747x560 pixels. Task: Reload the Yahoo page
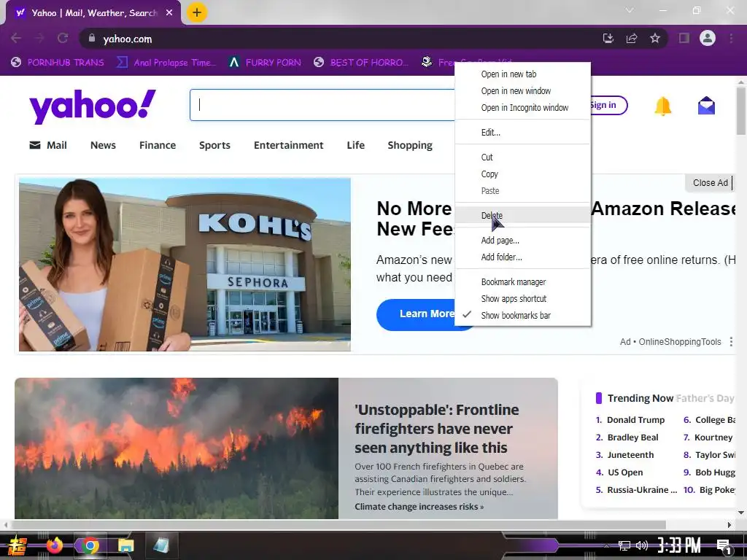pyautogui.click(x=63, y=38)
